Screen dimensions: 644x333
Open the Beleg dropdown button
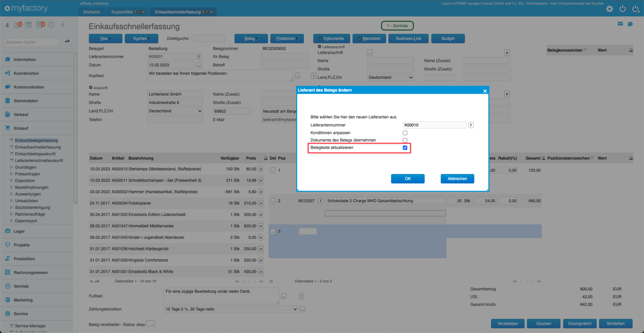click(x=251, y=39)
